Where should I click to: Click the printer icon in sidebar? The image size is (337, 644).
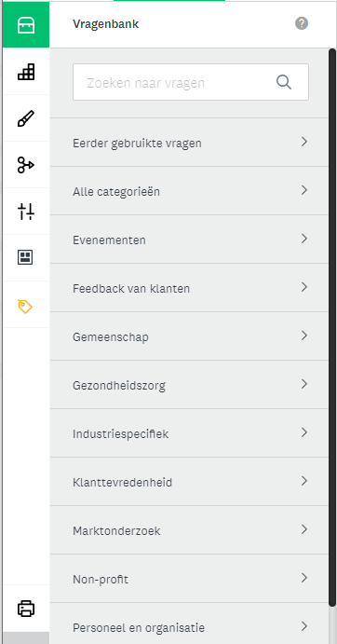[26, 609]
